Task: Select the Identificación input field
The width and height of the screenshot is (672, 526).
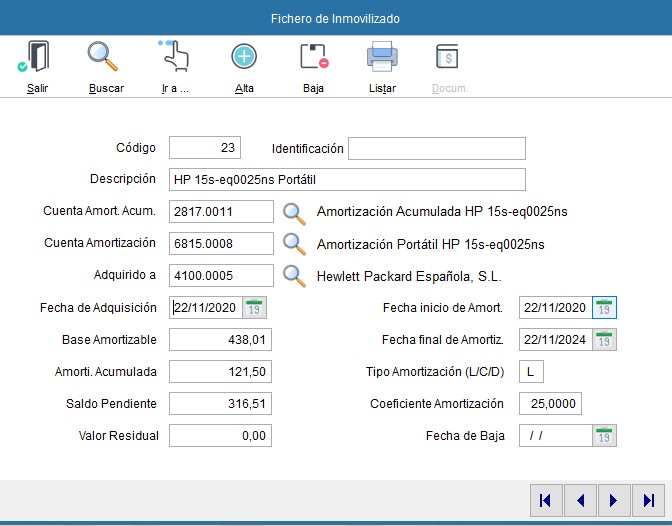Action: tap(436, 149)
